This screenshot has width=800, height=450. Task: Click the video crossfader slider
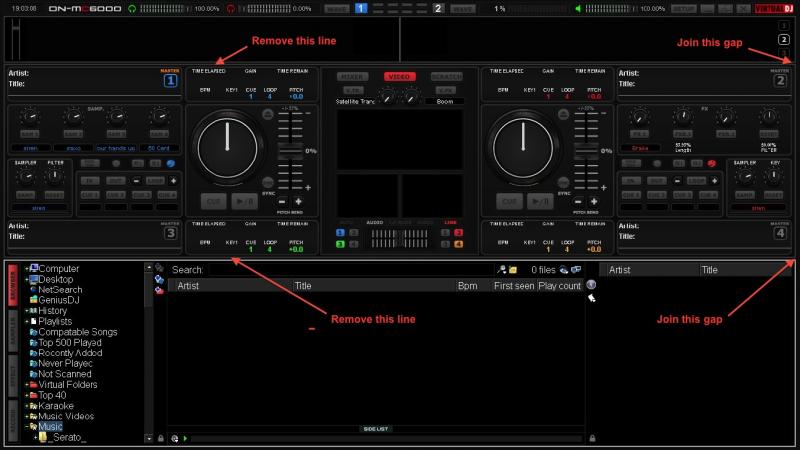[399, 238]
